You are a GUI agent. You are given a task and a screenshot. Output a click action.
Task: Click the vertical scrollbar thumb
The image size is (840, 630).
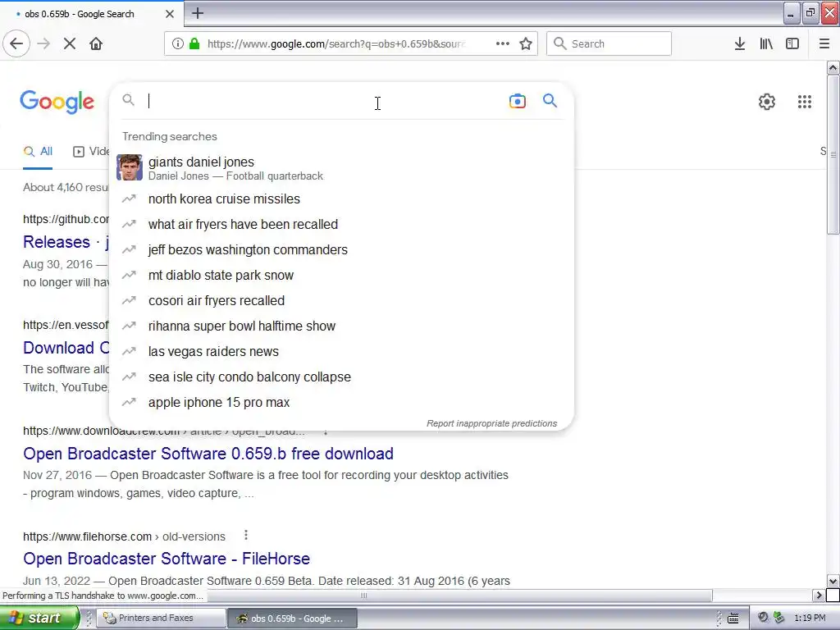click(x=833, y=154)
